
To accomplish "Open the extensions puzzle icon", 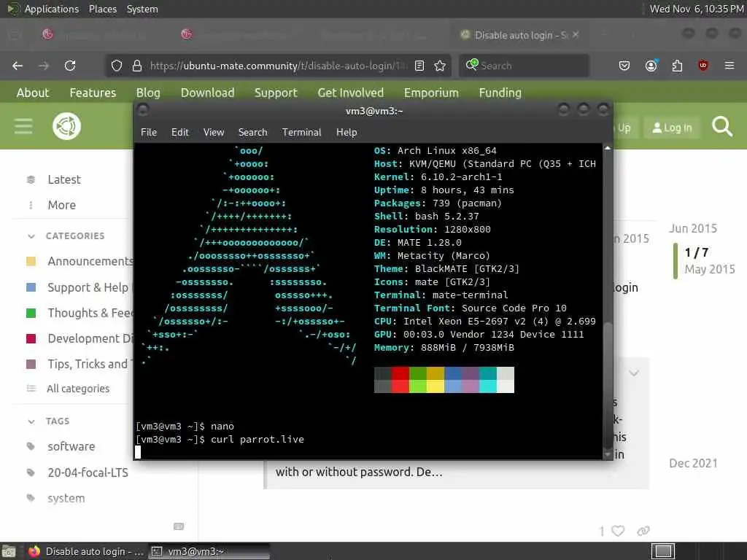I will click(677, 66).
